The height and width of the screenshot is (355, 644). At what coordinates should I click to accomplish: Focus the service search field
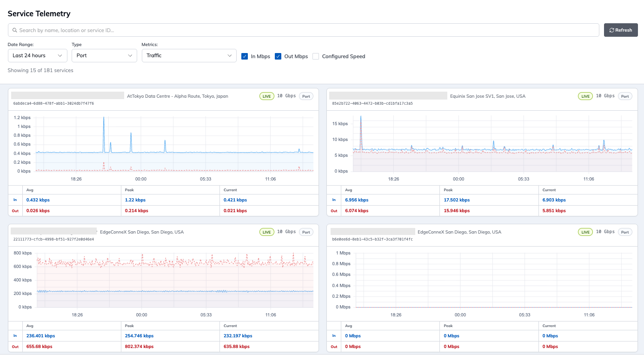tap(303, 30)
